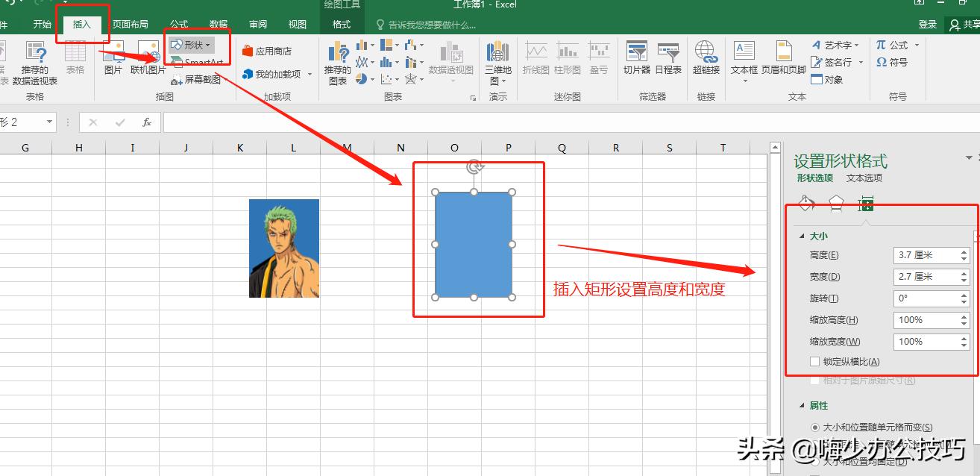The height and width of the screenshot is (476, 980).
Task: Switch to the 开始 ribbon tab
Action: (x=43, y=25)
